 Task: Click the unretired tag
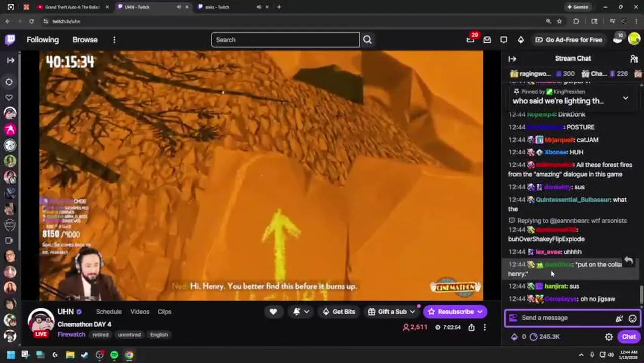[x=129, y=335]
